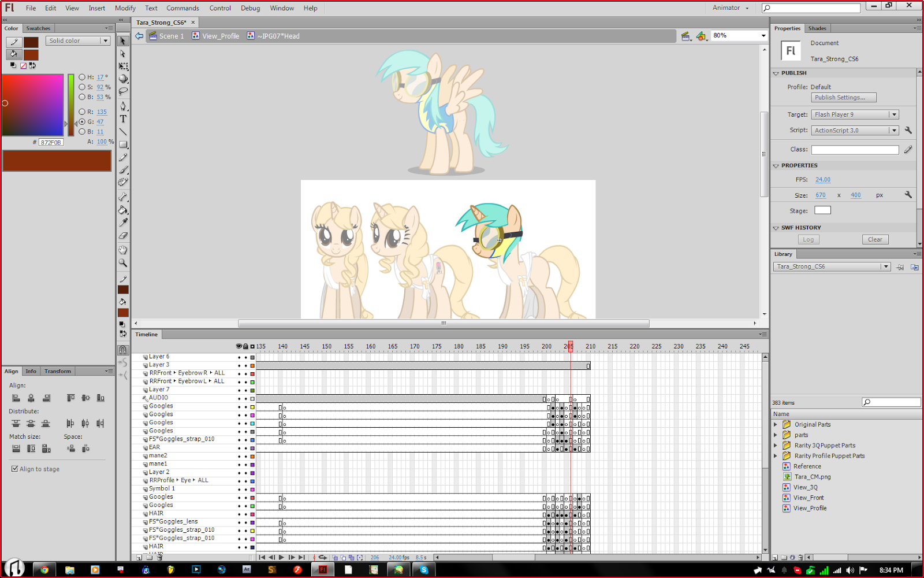This screenshot has height=578, width=924.
Task: Switch to the Transform tab
Action: pos(58,371)
